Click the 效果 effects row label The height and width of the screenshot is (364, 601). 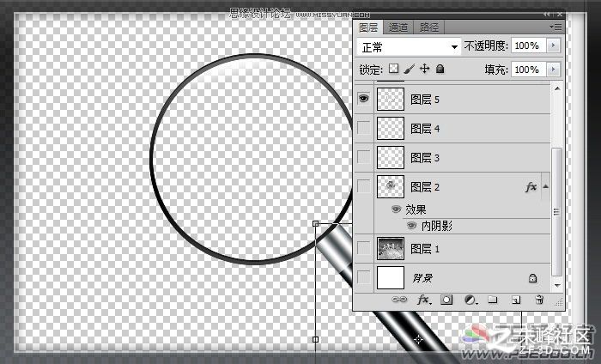[416, 209]
